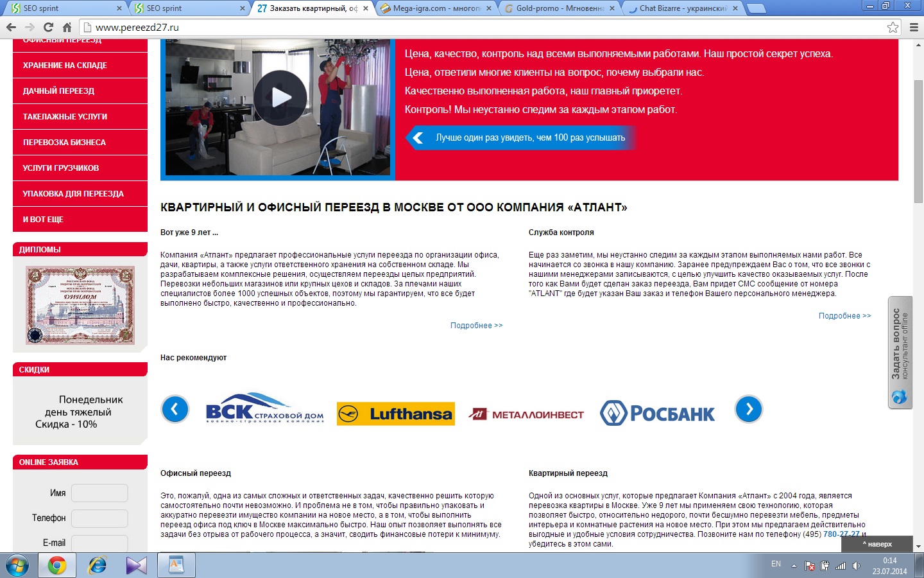Screen dimensions: 924x578
Task: Click the phone number 780-27-27 link
Action: tap(841, 534)
